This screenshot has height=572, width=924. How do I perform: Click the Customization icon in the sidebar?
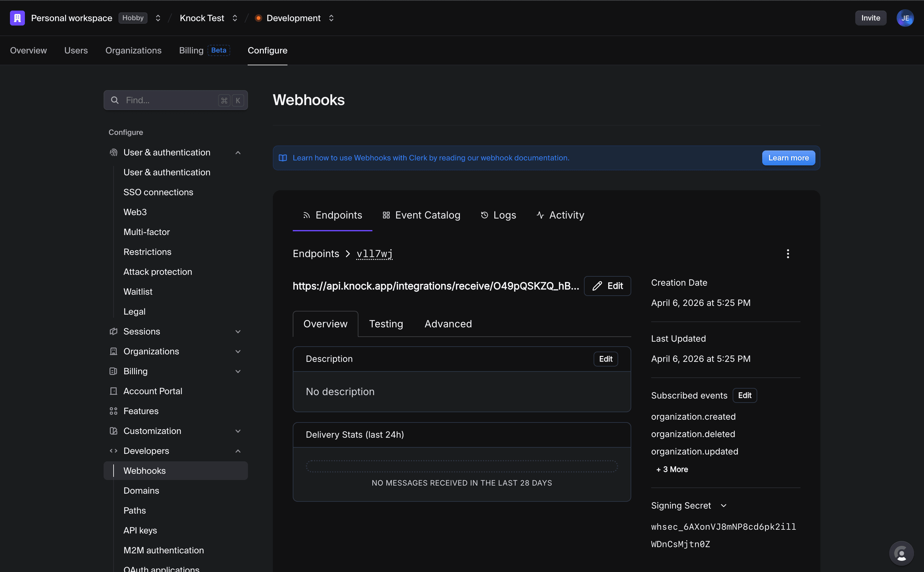point(114,431)
